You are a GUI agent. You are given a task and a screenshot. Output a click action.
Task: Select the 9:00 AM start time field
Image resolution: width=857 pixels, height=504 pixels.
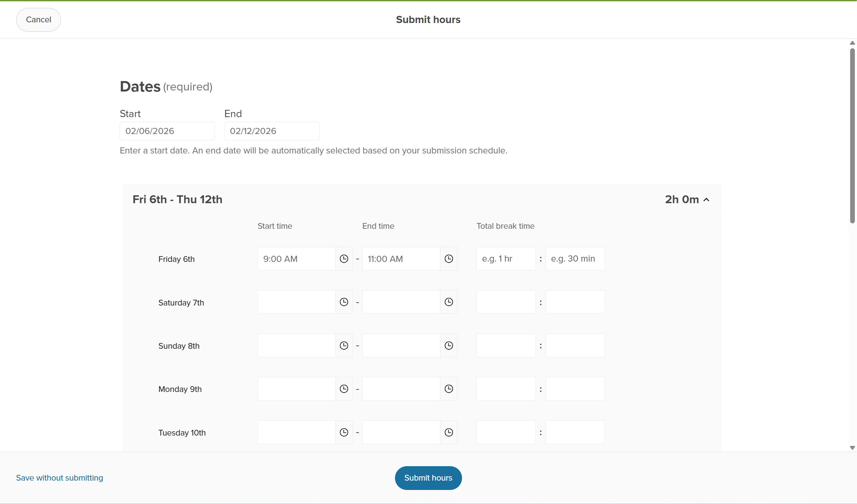point(296,258)
